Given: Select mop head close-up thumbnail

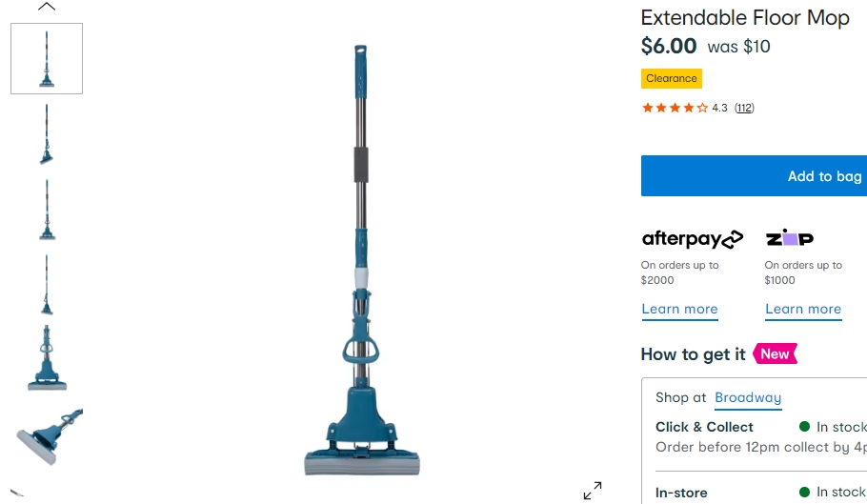Looking at the screenshot, I should pyautogui.click(x=47, y=358).
